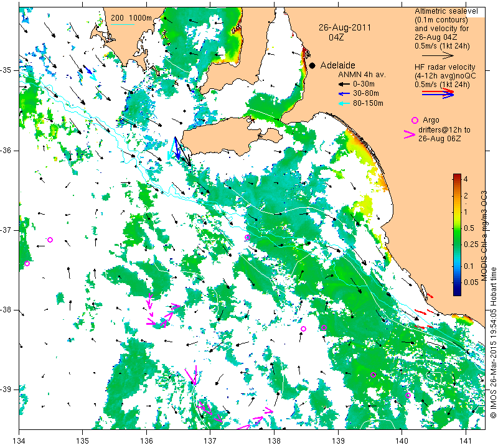
Task: Click the magenta drifters chevron legend symbol
Action: [x=410, y=134]
